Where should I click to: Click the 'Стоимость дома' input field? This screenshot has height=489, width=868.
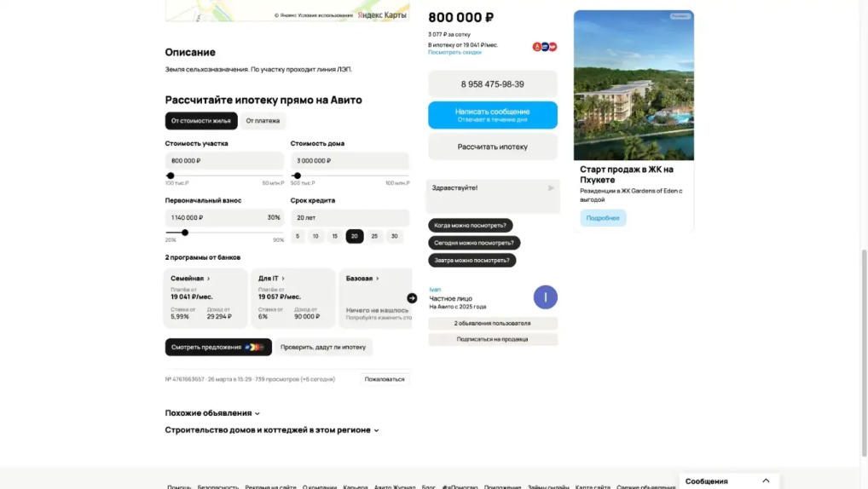pos(350,160)
